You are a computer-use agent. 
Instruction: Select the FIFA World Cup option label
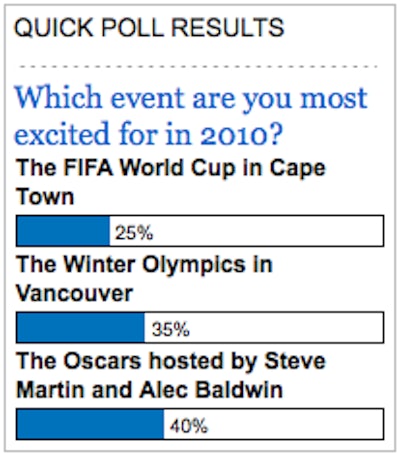[171, 182]
